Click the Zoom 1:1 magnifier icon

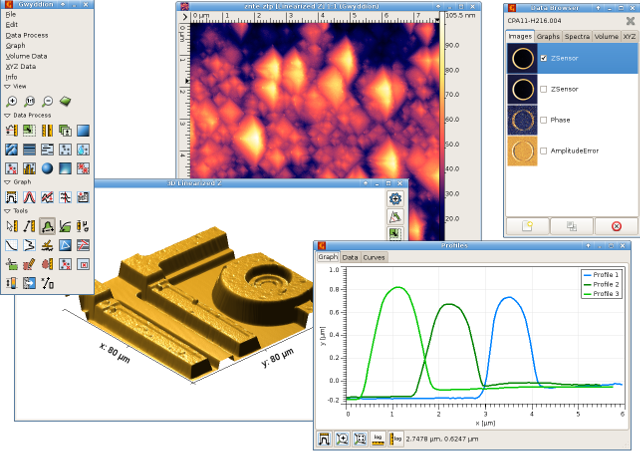pyautogui.click(x=29, y=101)
